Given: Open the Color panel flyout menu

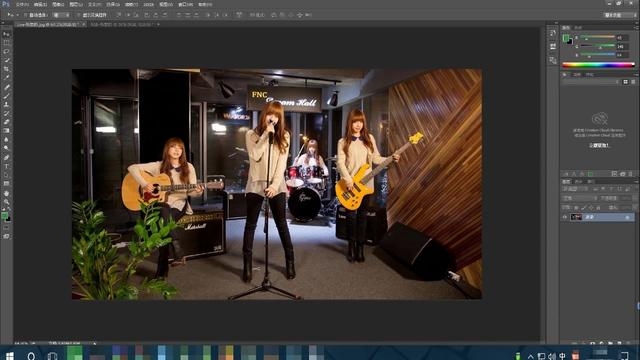Looking at the screenshot, I should 636,28.
